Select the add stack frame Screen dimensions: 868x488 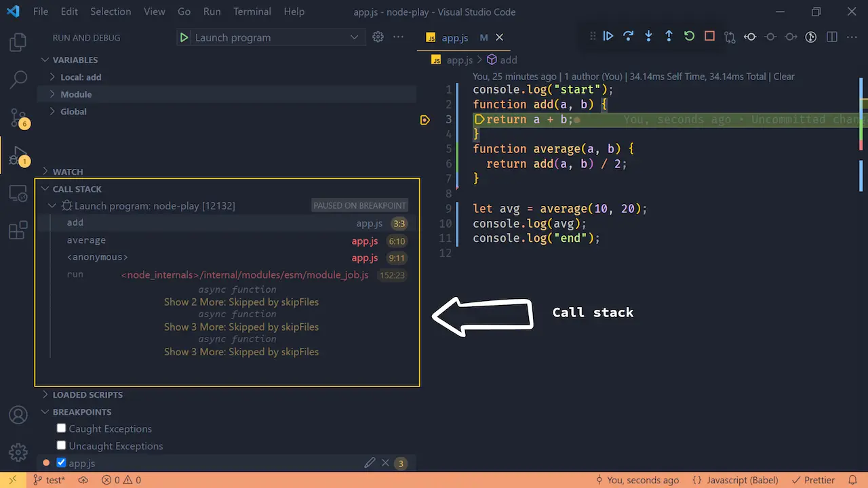coord(228,223)
